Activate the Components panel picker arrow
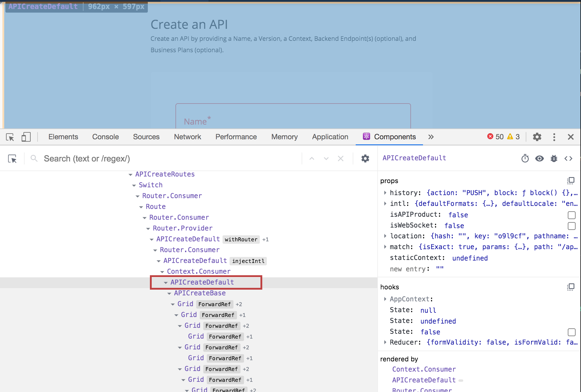The height and width of the screenshot is (392, 581). click(12, 158)
